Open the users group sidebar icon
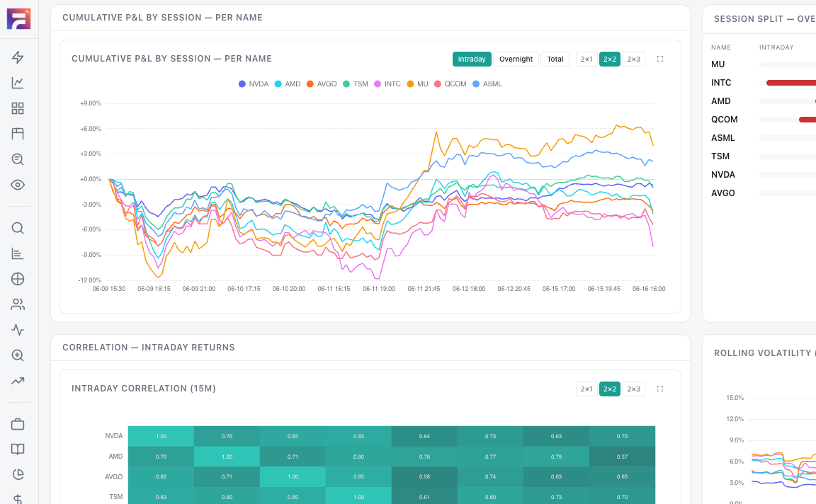The width and height of the screenshot is (816, 504). (18, 304)
